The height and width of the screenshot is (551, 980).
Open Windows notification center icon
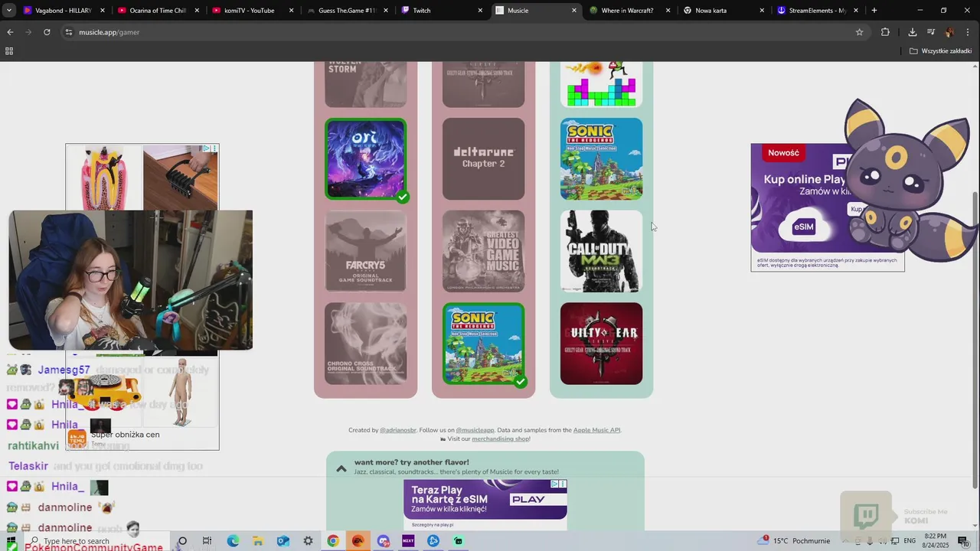coord(963,541)
